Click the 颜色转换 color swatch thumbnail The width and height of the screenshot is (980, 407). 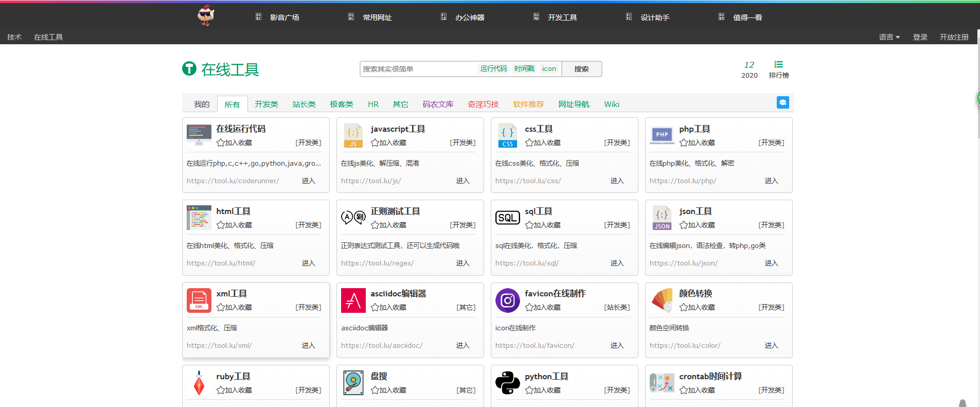coord(662,300)
